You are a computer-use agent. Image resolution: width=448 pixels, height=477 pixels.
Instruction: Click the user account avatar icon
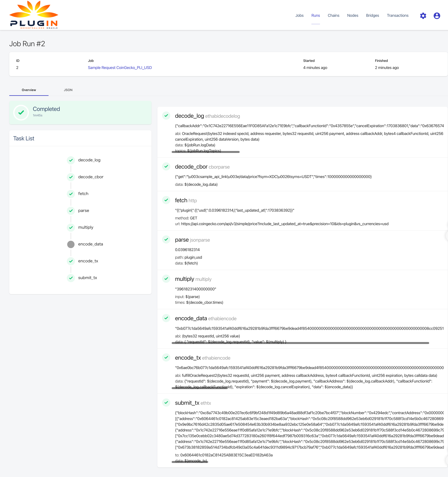click(437, 16)
